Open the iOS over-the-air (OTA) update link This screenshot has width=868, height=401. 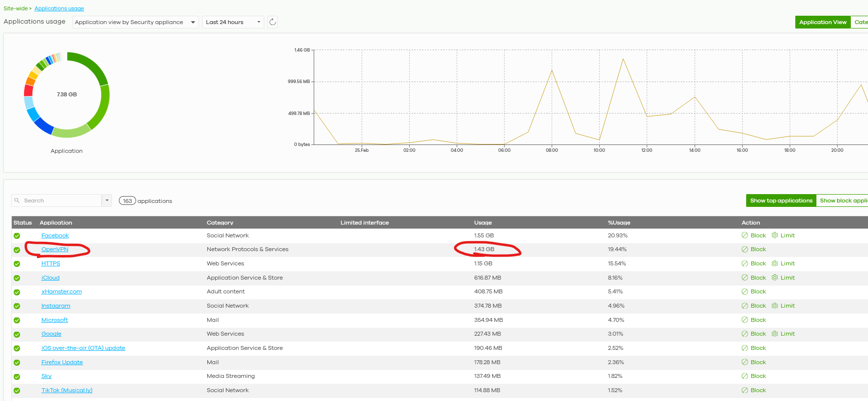click(83, 348)
